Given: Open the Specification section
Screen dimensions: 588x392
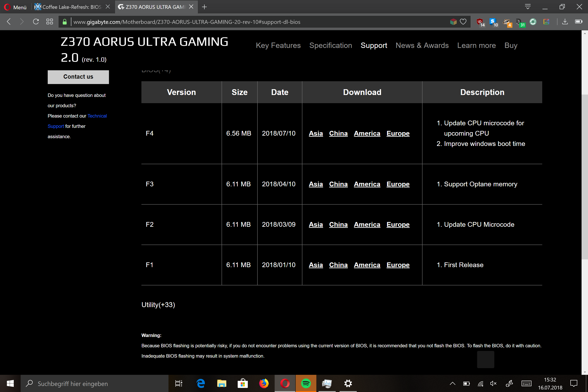Looking at the screenshot, I should [331, 46].
